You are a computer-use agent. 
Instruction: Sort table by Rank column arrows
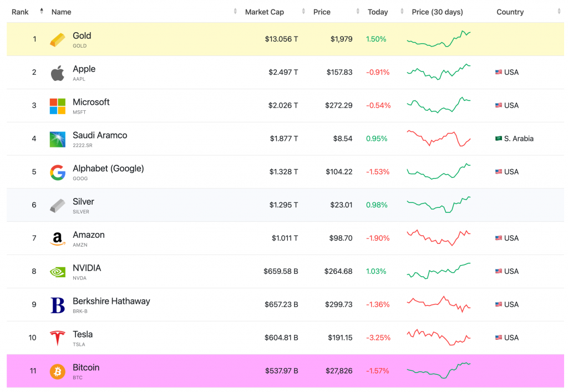point(42,11)
